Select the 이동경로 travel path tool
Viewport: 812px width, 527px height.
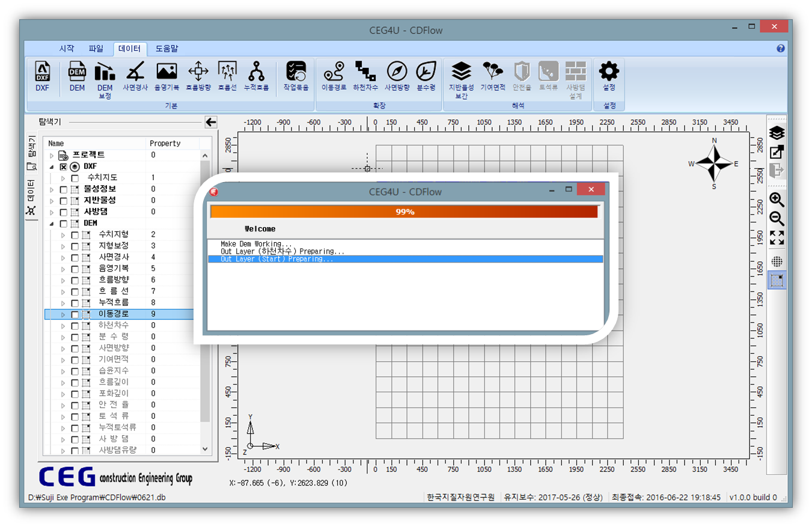[334, 77]
